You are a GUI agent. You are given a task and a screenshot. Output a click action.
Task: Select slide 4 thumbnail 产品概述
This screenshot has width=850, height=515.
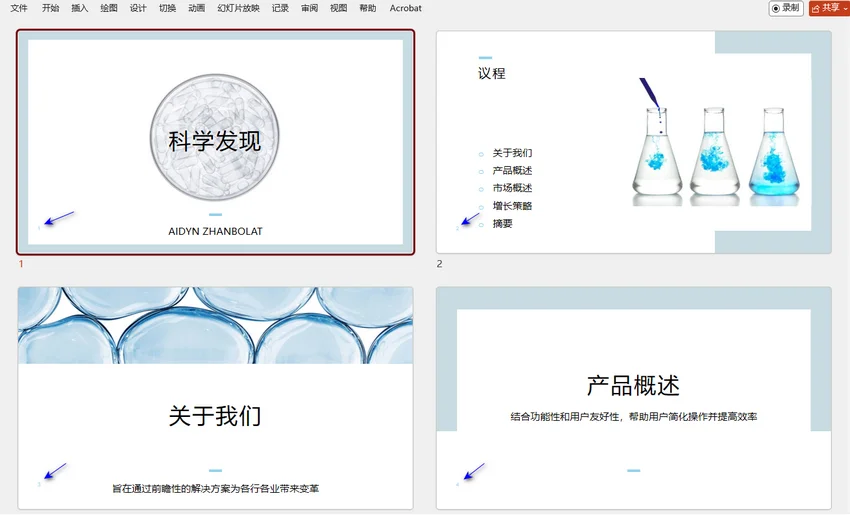634,398
